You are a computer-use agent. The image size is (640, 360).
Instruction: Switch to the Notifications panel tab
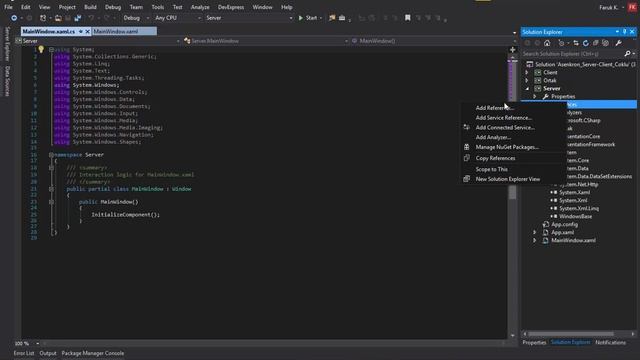tap(610, 342)
